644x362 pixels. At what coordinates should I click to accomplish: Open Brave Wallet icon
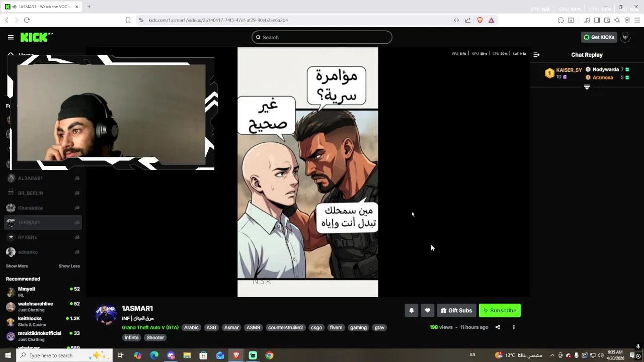tap(607, 20)
